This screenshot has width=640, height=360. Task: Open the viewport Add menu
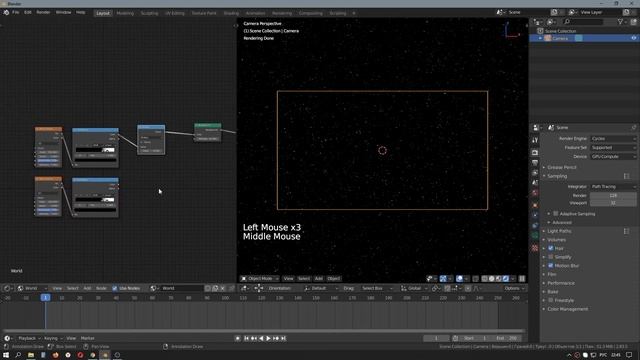pos(319,279)
